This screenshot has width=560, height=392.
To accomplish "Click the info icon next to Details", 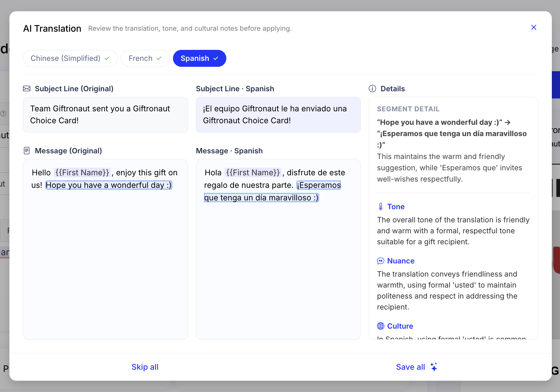I will click(372, 89).
